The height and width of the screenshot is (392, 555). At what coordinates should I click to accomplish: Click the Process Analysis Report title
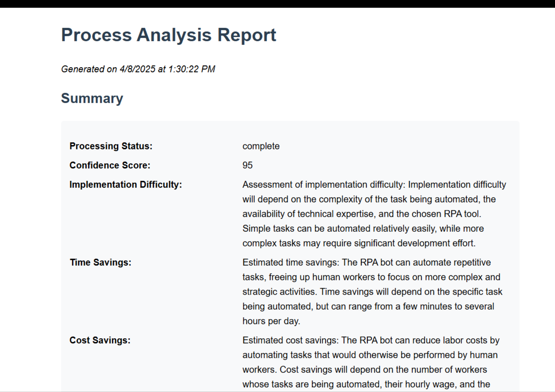[x=168, y=35]
